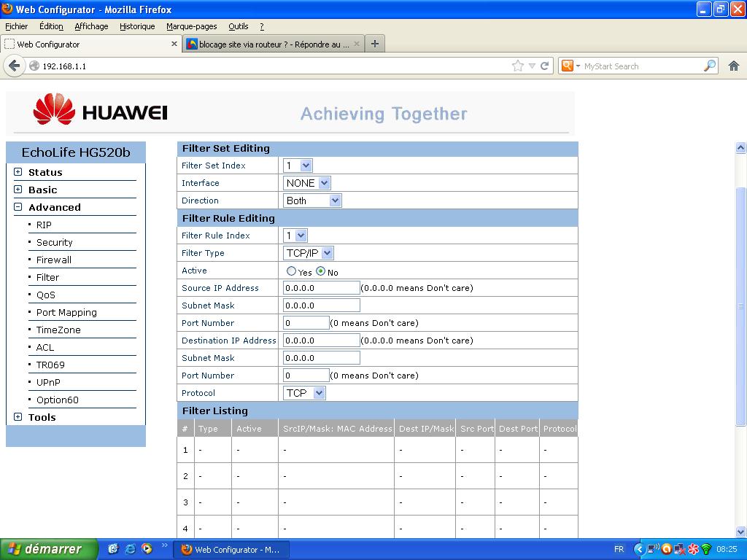Select the Yes radio for Active
747x560 pixels.
click(291, 271)
